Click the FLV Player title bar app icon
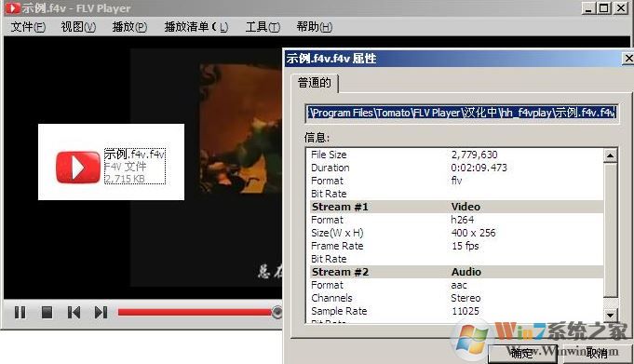 [12, 7]
